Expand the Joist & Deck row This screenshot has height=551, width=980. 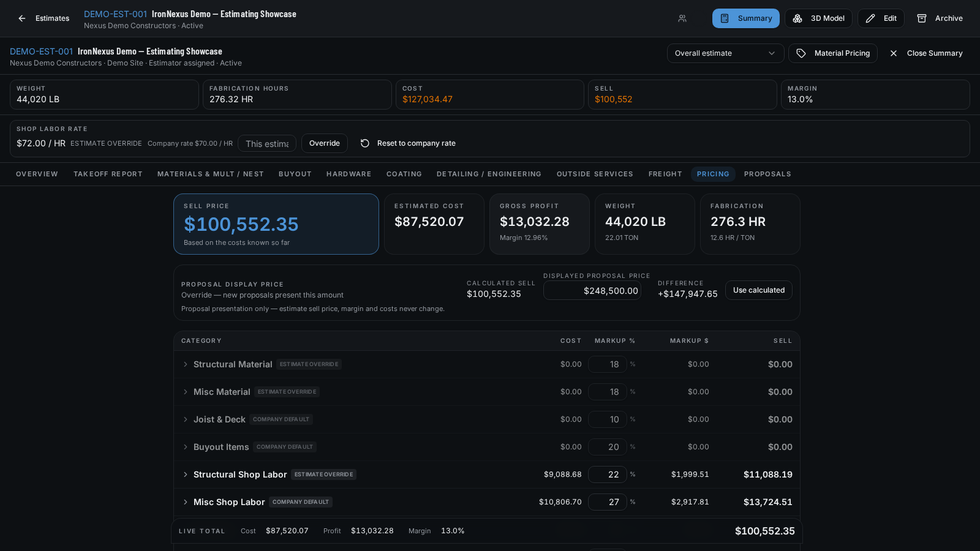coord(186,419)
